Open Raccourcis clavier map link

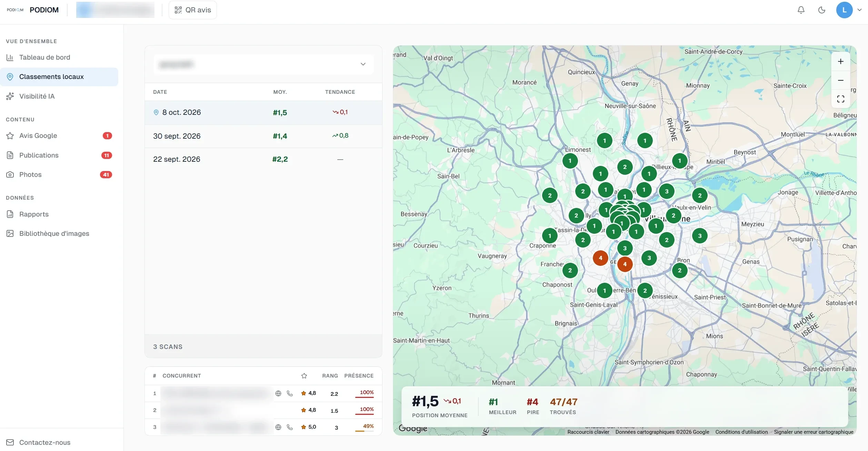tap(588, 432)
